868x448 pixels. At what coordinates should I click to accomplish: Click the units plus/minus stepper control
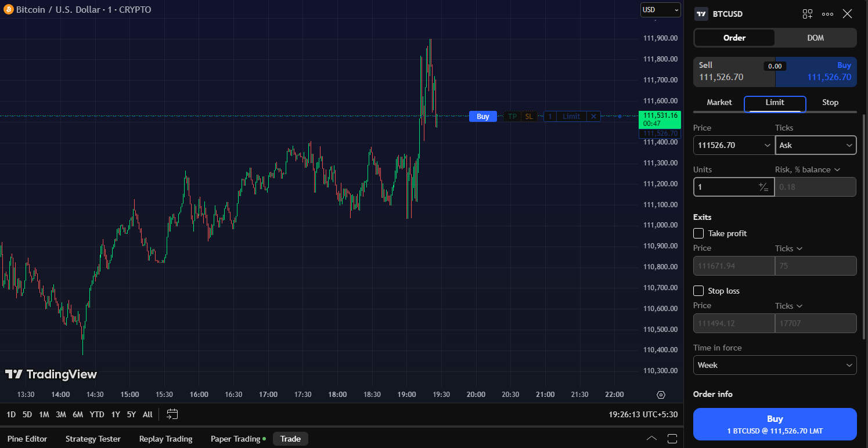[x=763, y=186]
